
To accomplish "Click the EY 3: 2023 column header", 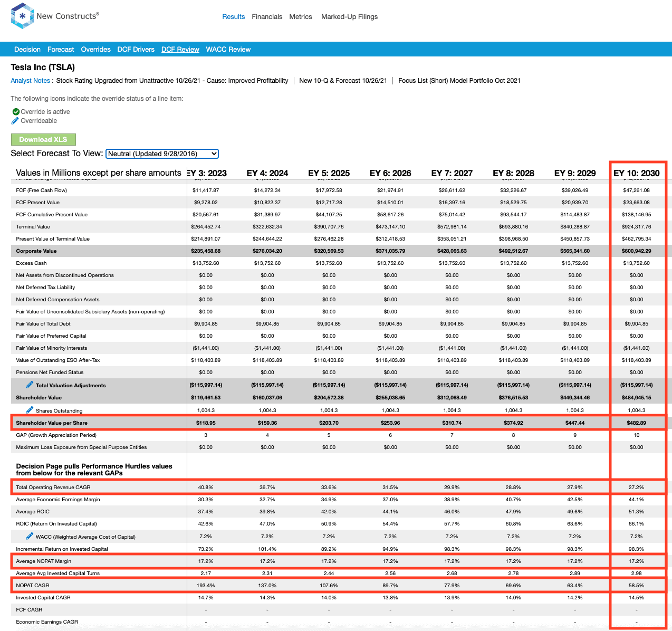I will pos(206,173).
